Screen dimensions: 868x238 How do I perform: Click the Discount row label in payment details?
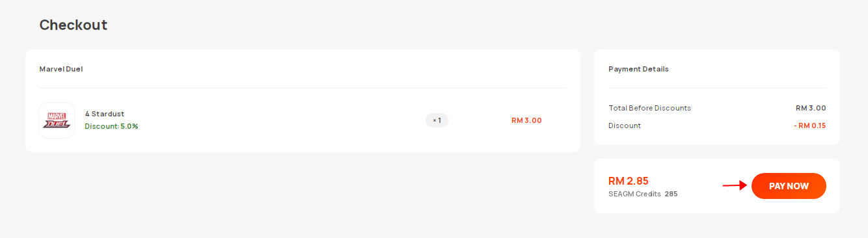coord(625,126)
